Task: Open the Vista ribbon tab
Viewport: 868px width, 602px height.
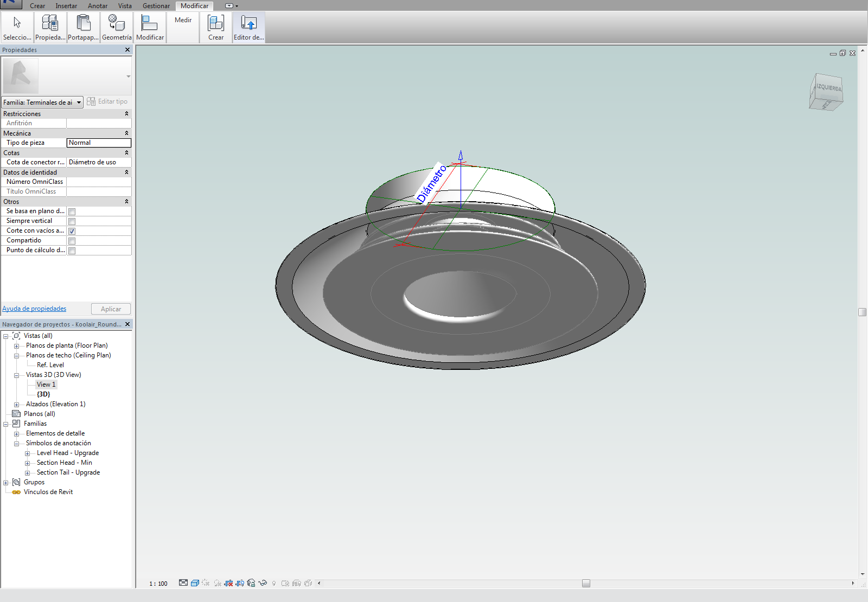Action: pos(125,6)
